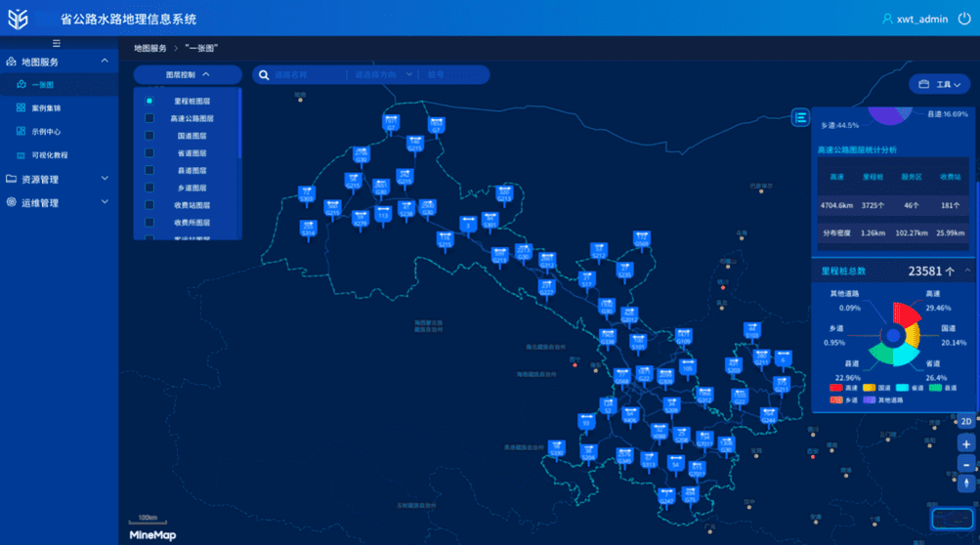This screenshot has width=980, height=545.
Task: Click the power logout icon
Action: point(964,19)
